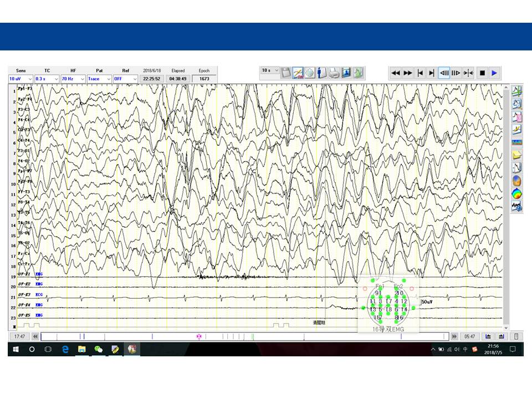Open the TC time constant dropdown
Screen dimensions: 532x399
[x=47, y=79]
